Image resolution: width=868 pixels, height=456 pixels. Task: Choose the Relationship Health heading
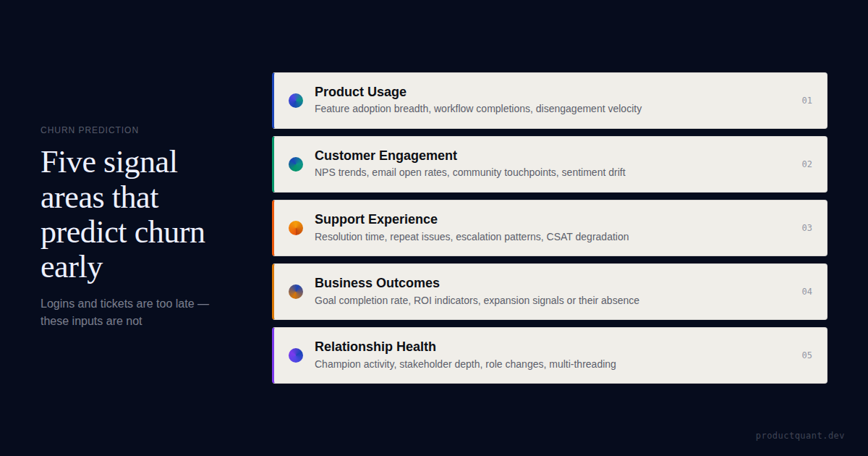(x=375, y=347)
